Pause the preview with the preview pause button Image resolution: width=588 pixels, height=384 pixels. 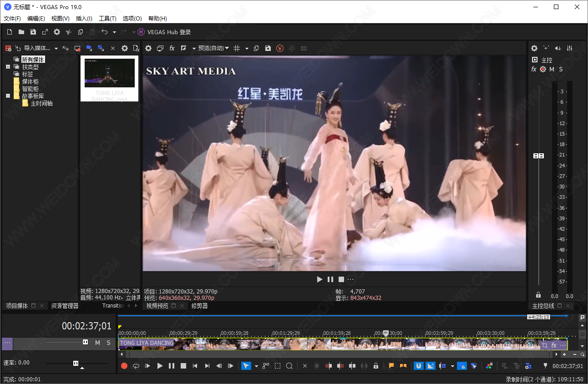pos(330,279)
